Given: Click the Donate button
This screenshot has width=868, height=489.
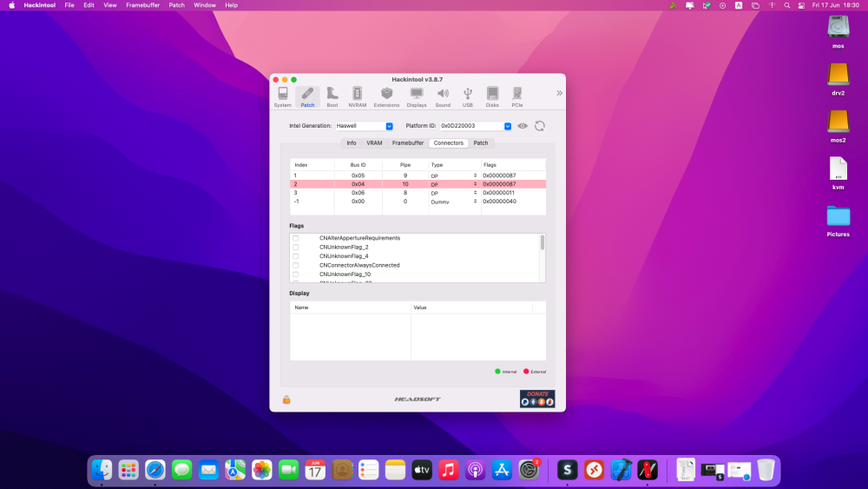Looking at the screenshot, I should click(537, 399).
